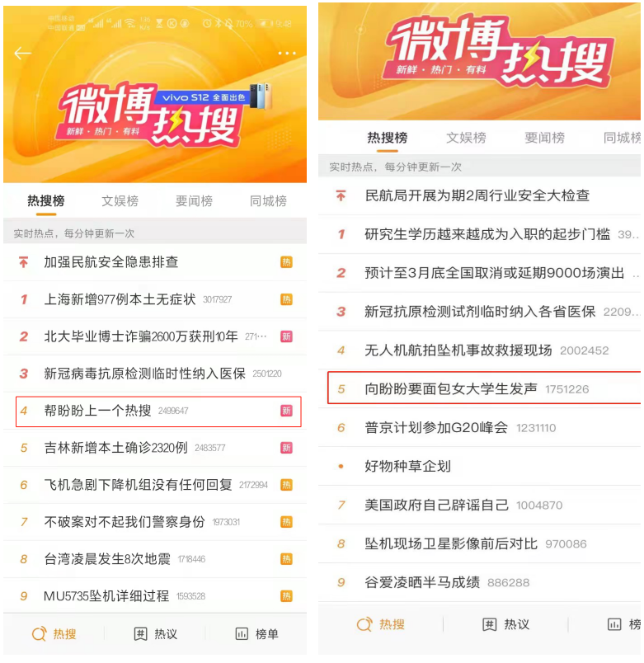Open topic 普京计划参加G20峰会

[480, 427]
